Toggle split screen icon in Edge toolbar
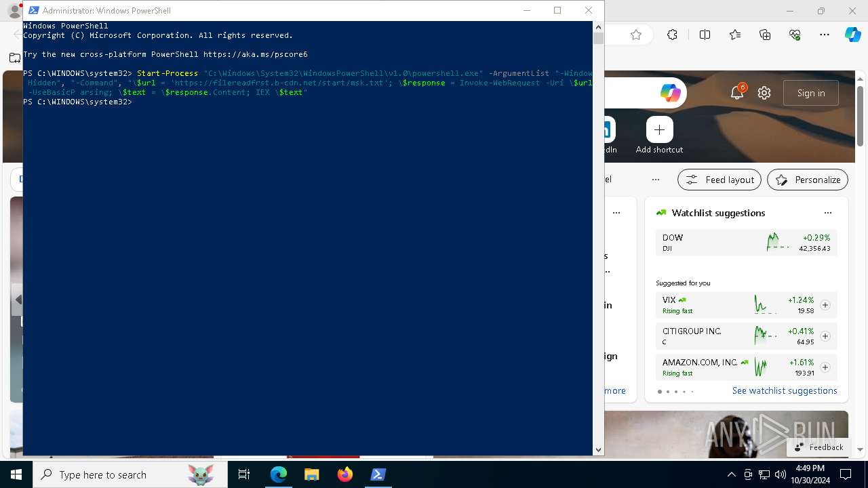This screenshot has width=868, height=488. pos(705,35)
